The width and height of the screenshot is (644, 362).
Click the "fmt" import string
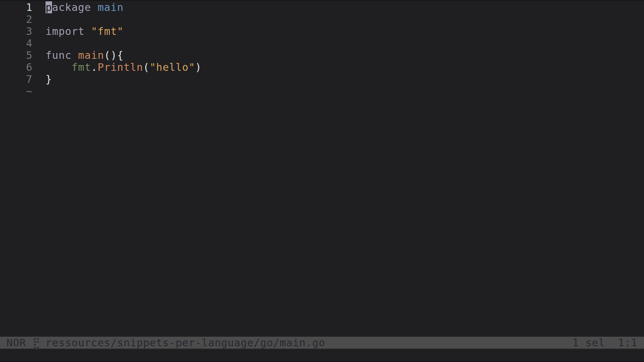(x=107, y=32)
